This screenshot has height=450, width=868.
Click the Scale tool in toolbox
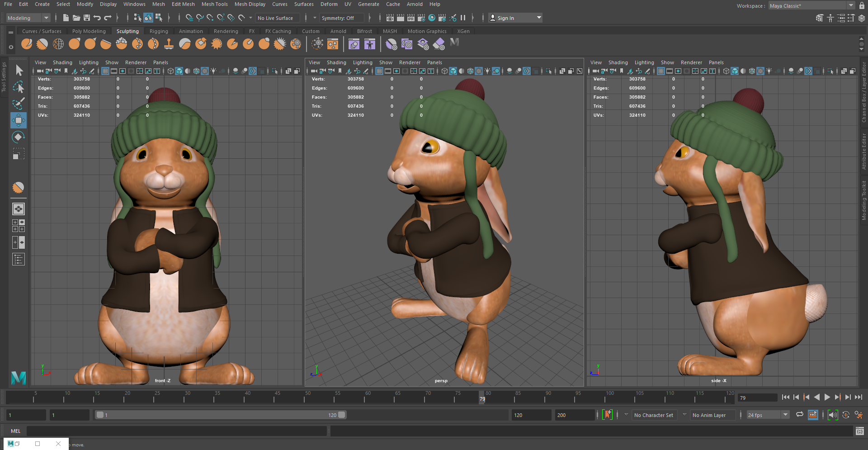pos(18,154)
